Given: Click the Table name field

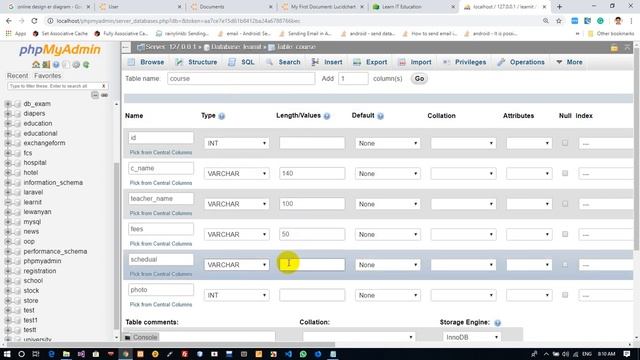Looking at the screenshot, I should tap(241, 78).
